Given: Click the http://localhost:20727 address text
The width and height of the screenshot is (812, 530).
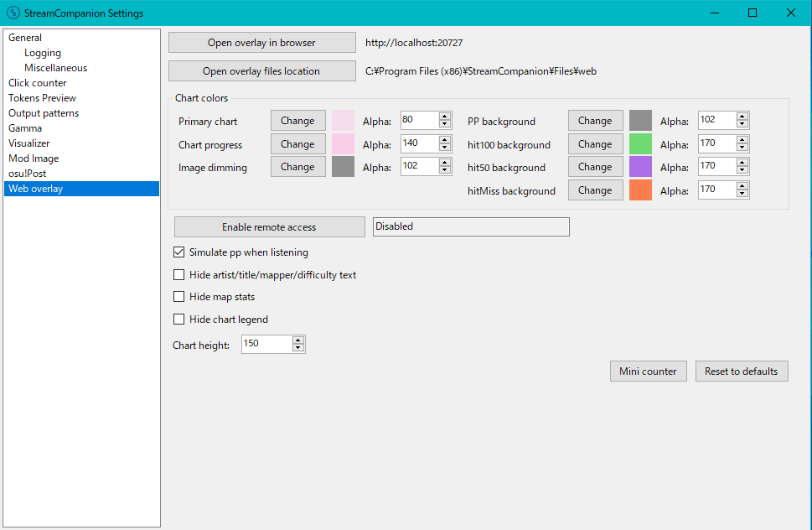Looking at the screenshot, I should coord(414,43).
